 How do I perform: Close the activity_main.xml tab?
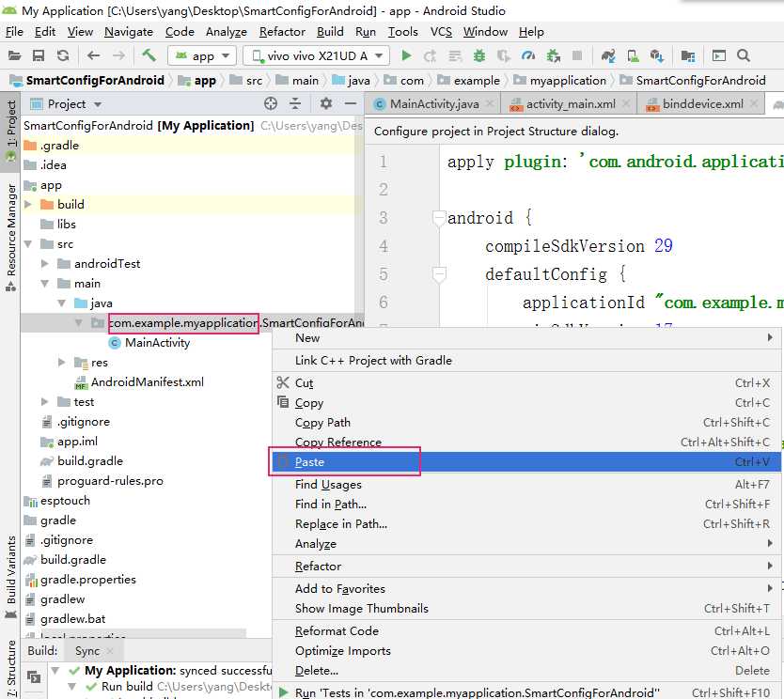626,103
